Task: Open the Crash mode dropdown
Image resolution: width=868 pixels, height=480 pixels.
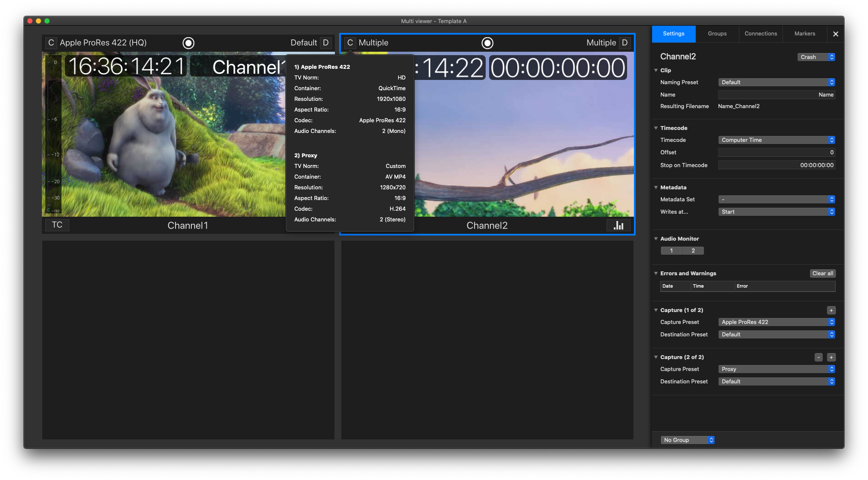Action: 816,57
